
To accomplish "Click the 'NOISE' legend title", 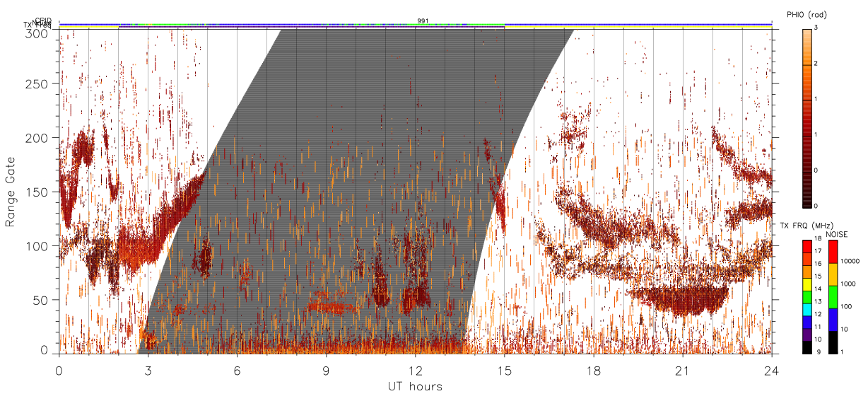I will pos(837,235).
